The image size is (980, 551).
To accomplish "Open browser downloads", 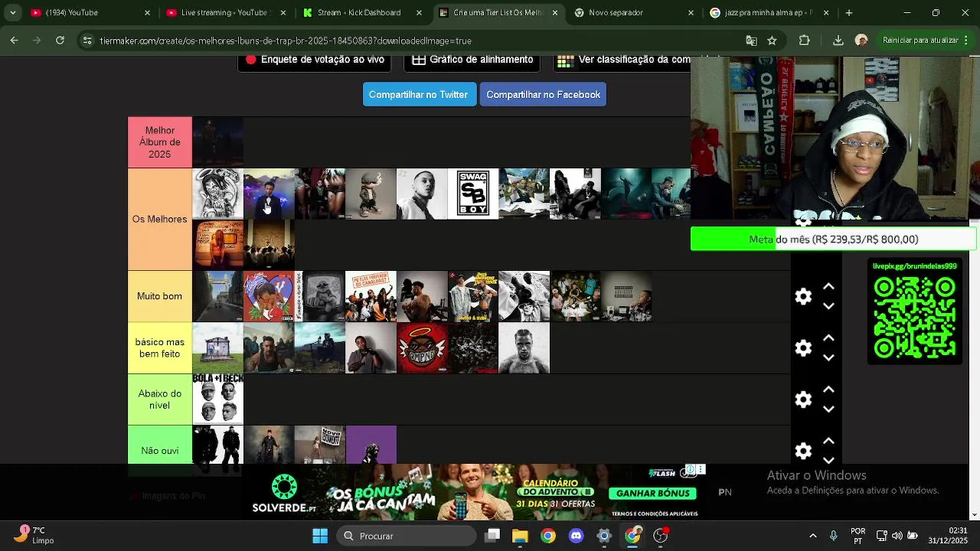I will (838, 40).
